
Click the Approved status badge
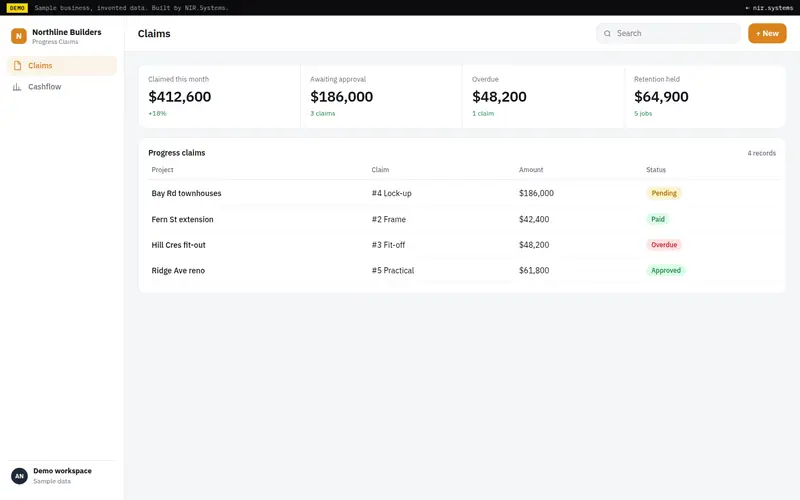point(666,270)
